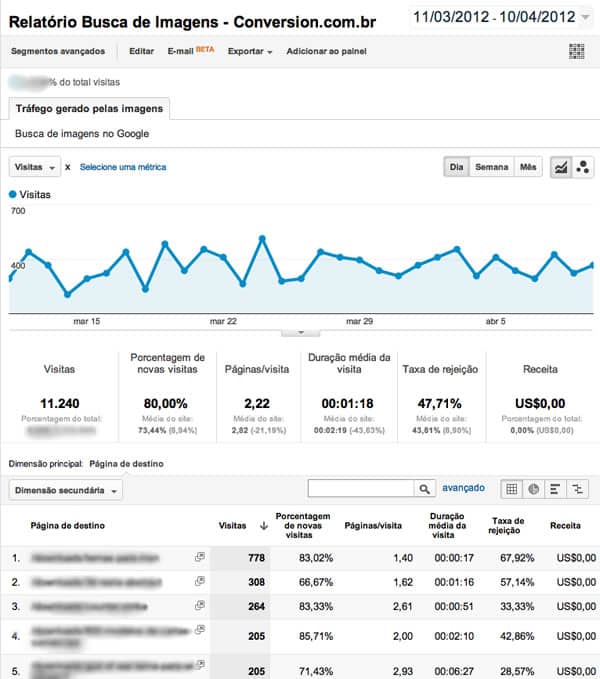Image resolution: width=600 pixels, height=679 pixels.
Task: Select the pie chart percentage view
Action: pos(533,489)
